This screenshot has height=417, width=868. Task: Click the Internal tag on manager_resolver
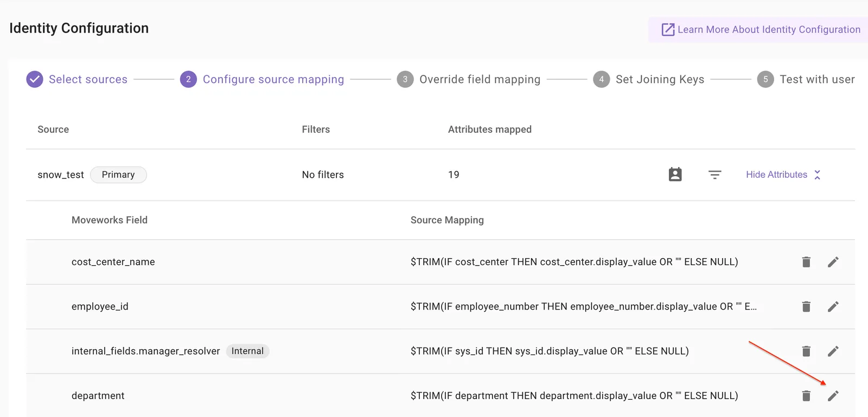[x=247, y=351]
